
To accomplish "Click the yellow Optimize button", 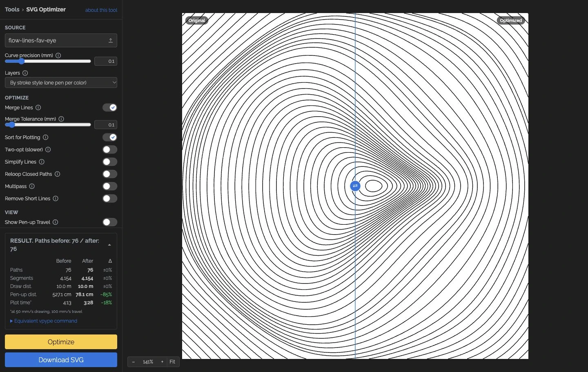I will pos(61,342).
